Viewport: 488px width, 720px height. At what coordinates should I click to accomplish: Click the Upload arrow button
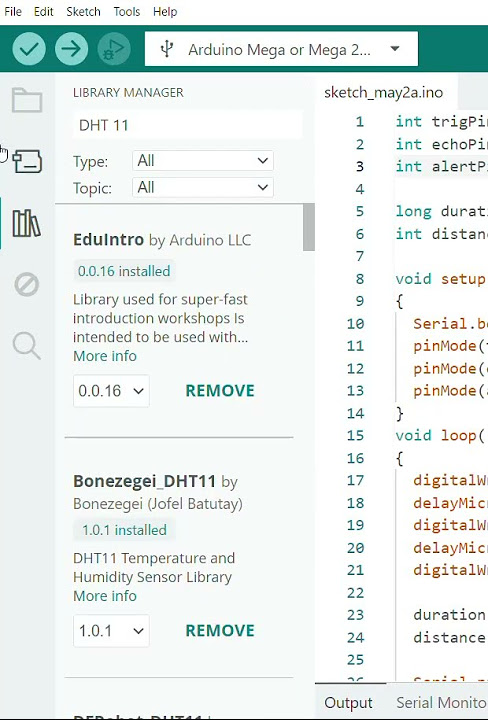coord(72,48)
